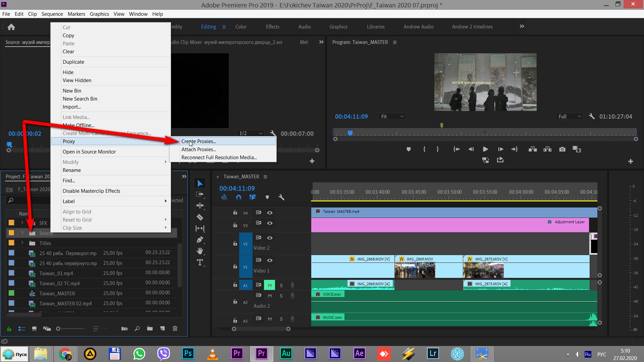Expand the SFX bin in Project panel
This screenshot has height=362, width=644.
pos(21,223)
